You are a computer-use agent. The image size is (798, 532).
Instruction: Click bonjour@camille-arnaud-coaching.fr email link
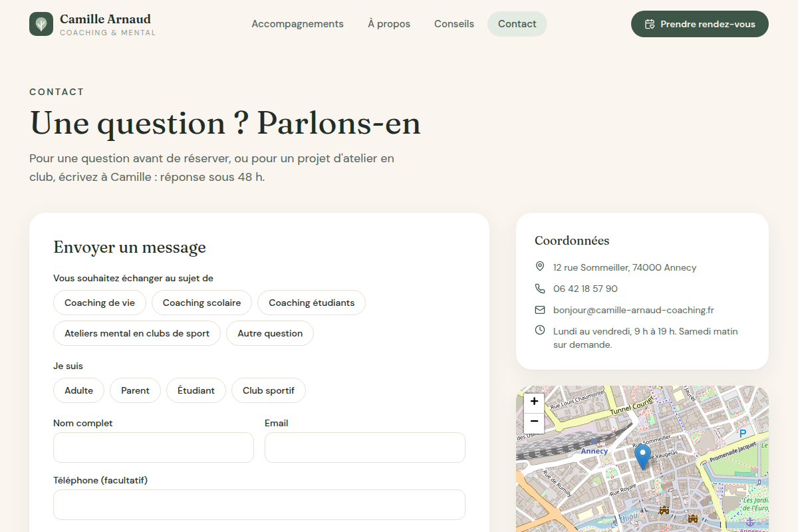point(634,310)
